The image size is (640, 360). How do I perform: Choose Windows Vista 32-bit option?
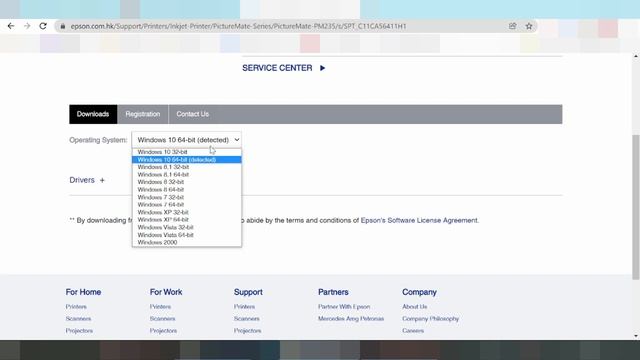187,227
